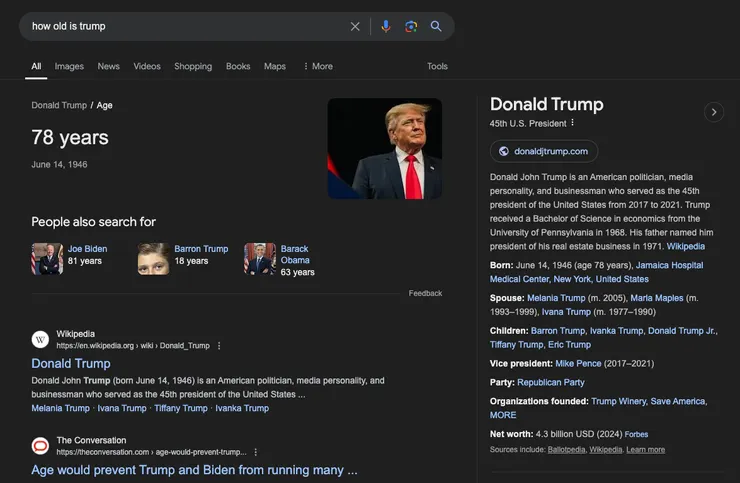
Task: Open the Marla Maples spouse link
Action: click(656, 298)
